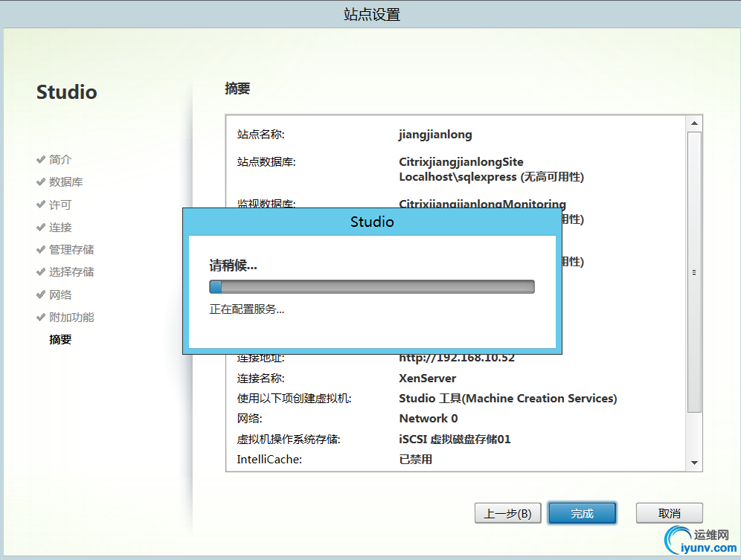Viewport: 741px width, 560px height.
Task: Click the summary scrollbar up arrow
Action: pyautogui.click(x=694, y=123)
